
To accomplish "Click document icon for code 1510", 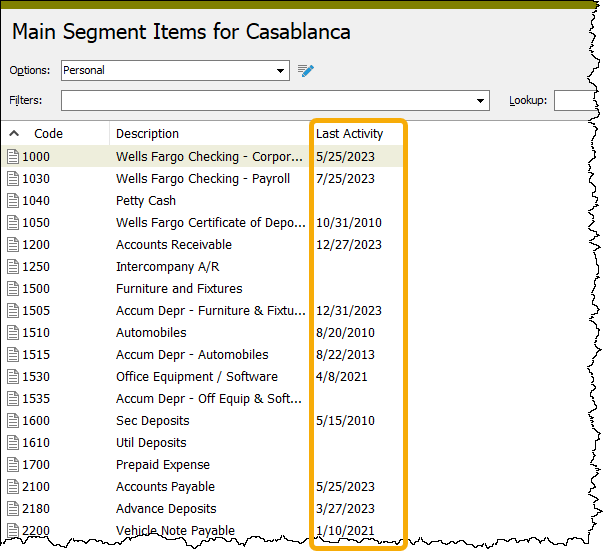I will (x=13, y=333).
